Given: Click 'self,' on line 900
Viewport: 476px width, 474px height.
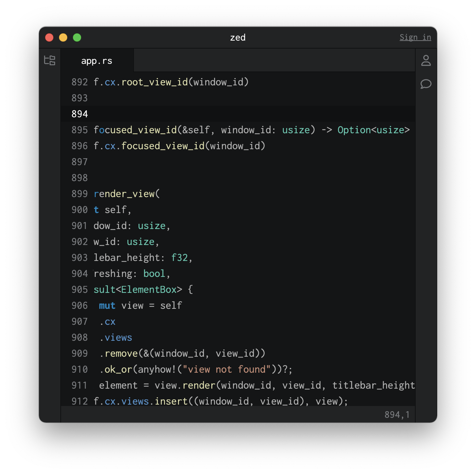Looking at the screenshot, I should pyautogui.click(x=118, y=210).
